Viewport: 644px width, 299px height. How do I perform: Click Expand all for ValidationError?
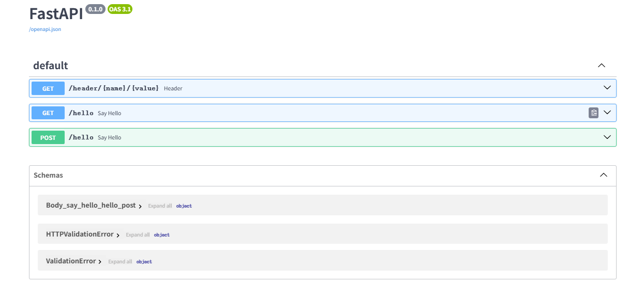click(x=120, y=261)
